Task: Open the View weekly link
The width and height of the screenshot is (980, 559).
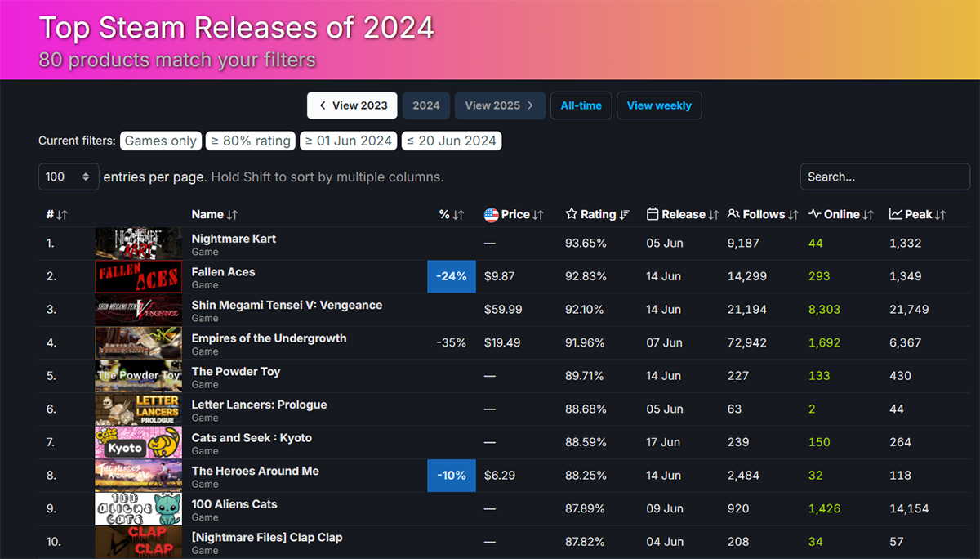Action: [x=658, y=105]
